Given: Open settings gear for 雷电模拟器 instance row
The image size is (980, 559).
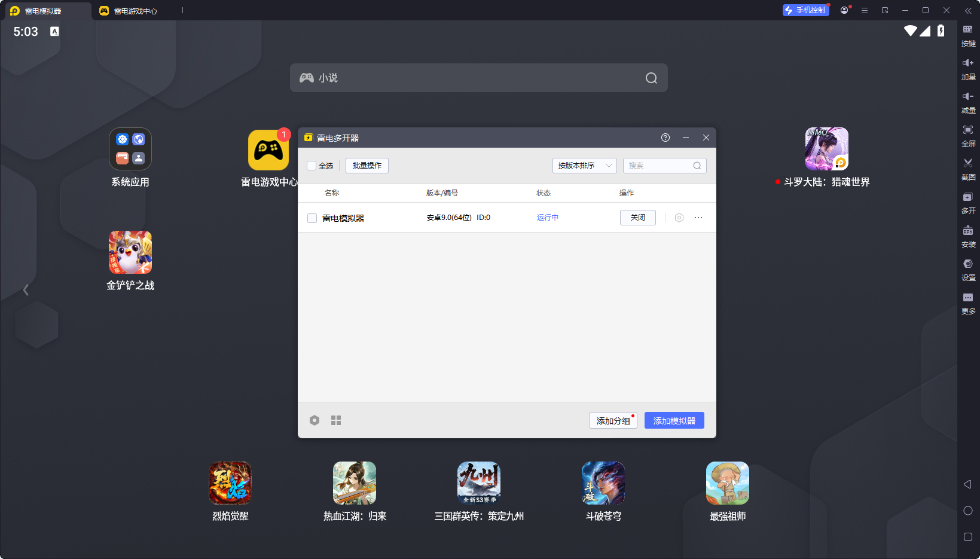Looking at the screenshot, I should point(679,218).
